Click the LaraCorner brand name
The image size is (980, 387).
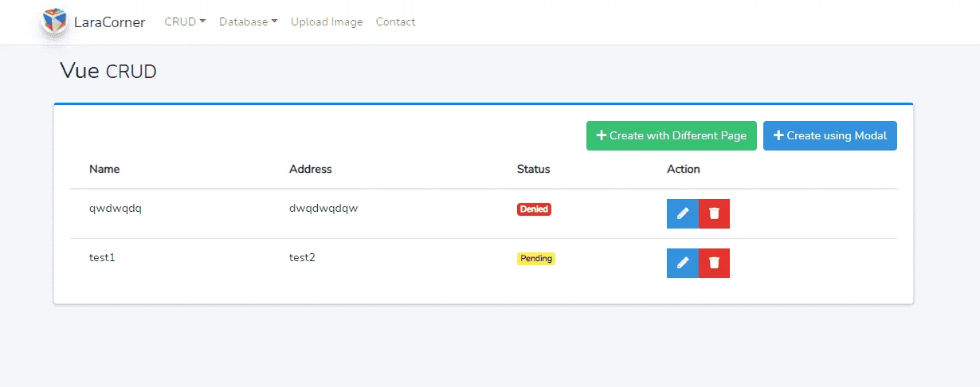click(x=109, y=22)
